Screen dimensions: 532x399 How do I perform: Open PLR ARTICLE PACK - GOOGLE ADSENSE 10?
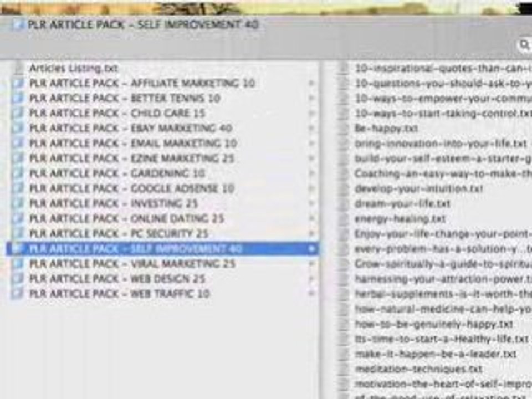coord(132,188)
